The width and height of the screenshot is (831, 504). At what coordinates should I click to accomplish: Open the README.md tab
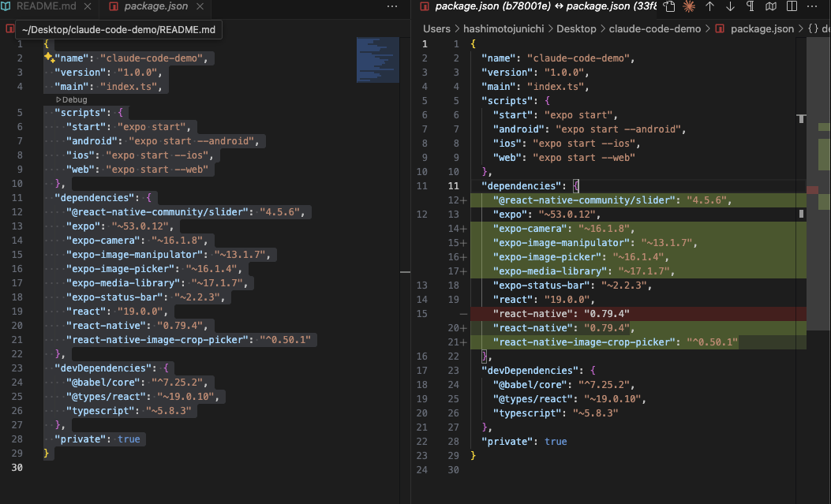tap(47, 6)
